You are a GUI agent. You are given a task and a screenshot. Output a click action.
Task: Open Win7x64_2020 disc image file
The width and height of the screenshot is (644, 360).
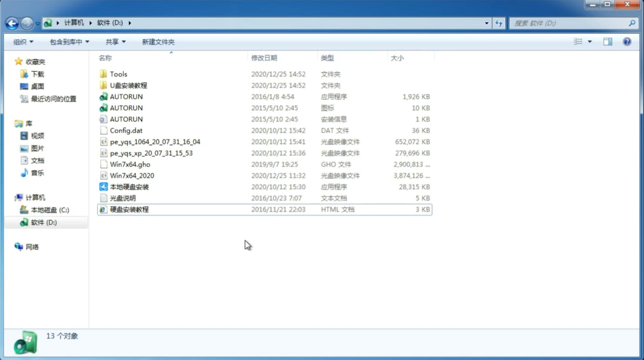(x=131, y=176)
